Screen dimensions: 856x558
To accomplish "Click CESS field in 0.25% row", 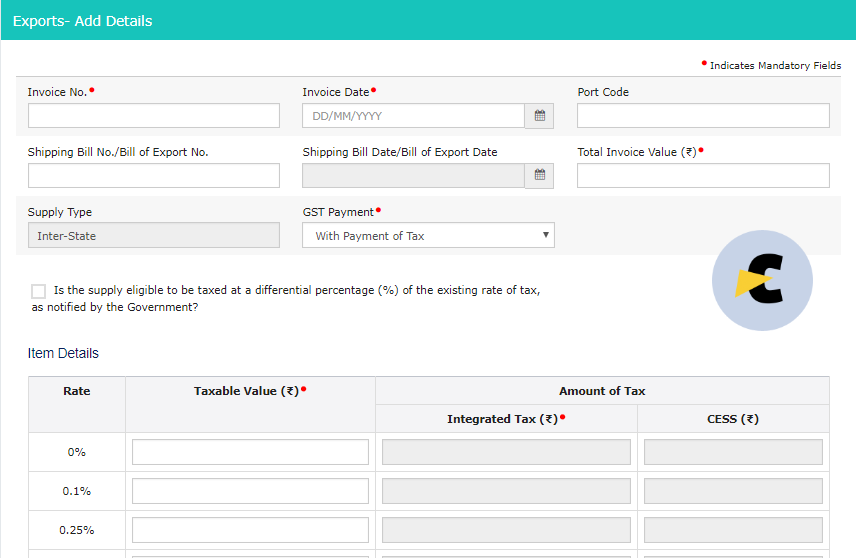I will [x=733, y=530].
